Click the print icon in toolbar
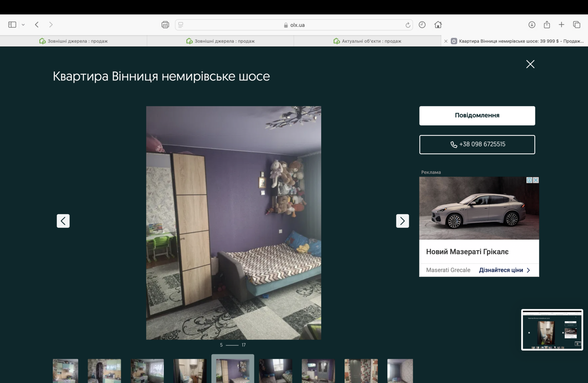588x383 pixels. pos(165,25)
